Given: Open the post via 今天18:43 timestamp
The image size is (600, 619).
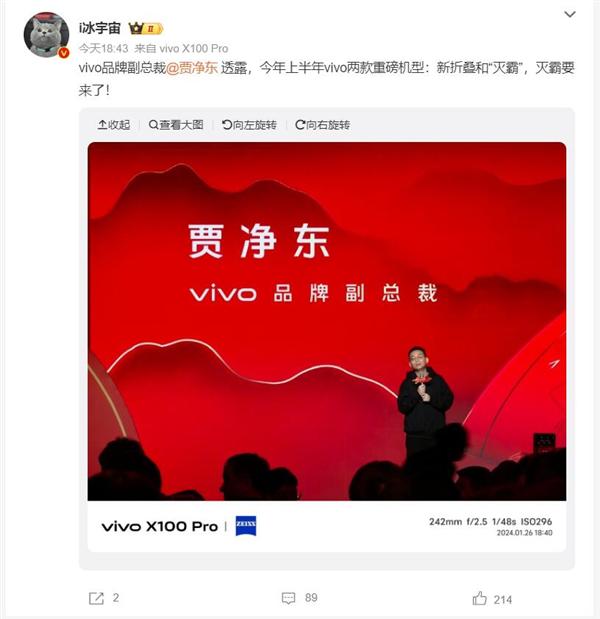Looking at the screenshot, I should (x=103, y=49).
